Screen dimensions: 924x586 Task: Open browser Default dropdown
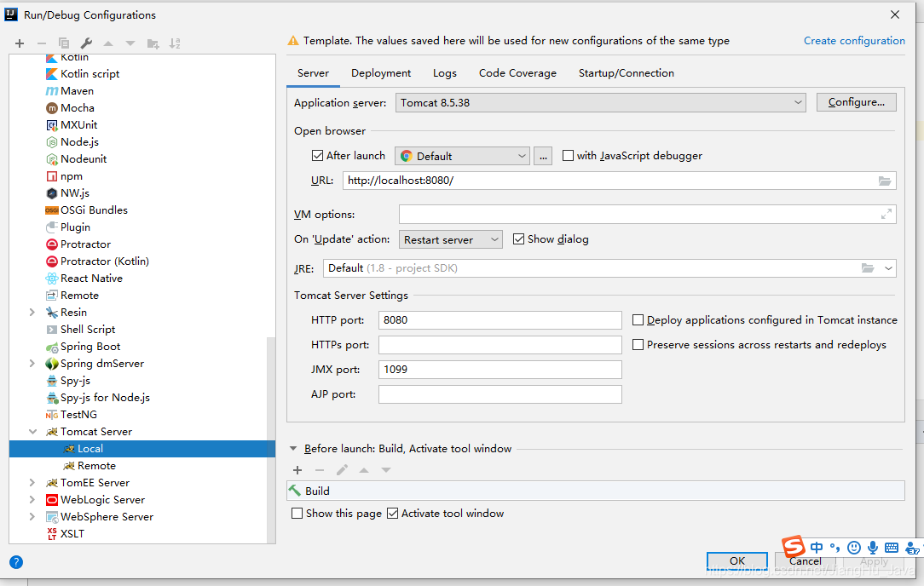[462, 156]
